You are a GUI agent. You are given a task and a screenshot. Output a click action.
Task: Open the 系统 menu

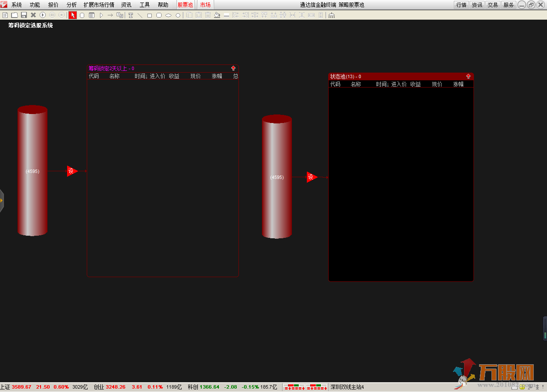17,5
